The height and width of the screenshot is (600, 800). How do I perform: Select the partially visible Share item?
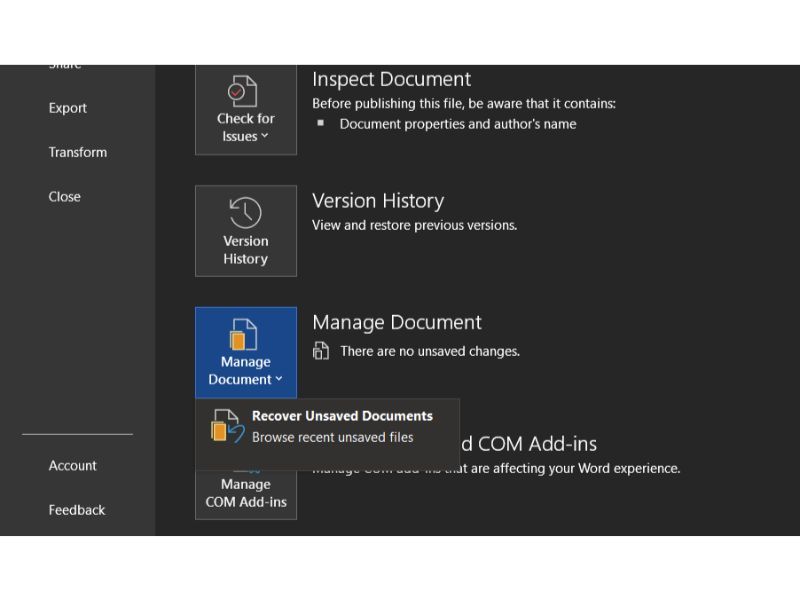tap(65, 67)
